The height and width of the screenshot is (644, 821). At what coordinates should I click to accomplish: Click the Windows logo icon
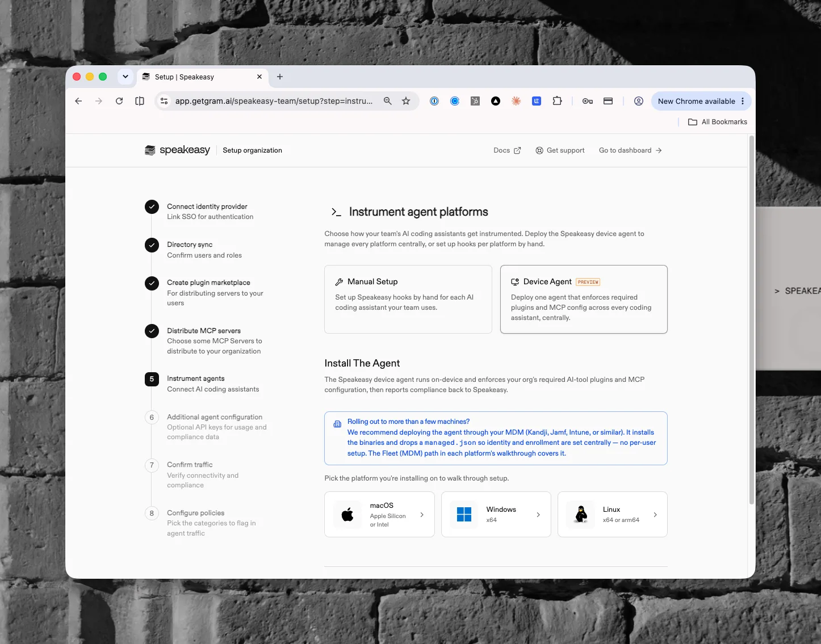(464, 514)
